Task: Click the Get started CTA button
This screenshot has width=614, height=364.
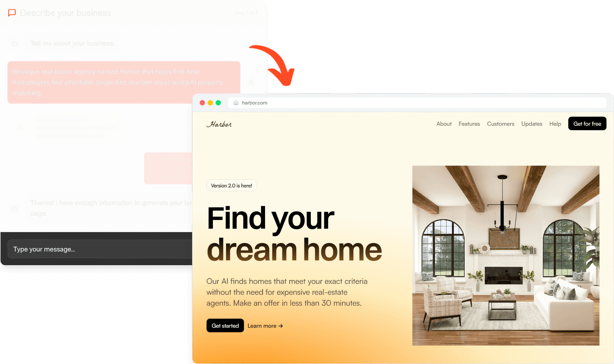Action: tap(224, 325)
